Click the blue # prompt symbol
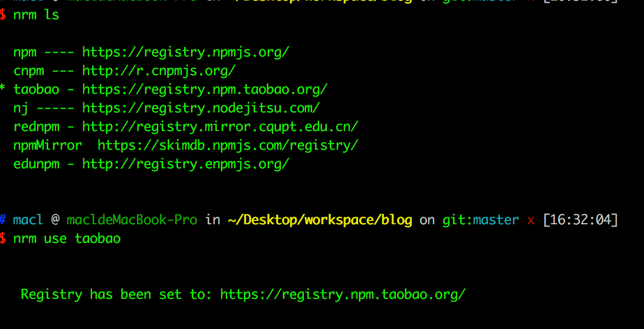This screenshot has width=644, height=329. (x=3, y=220)
